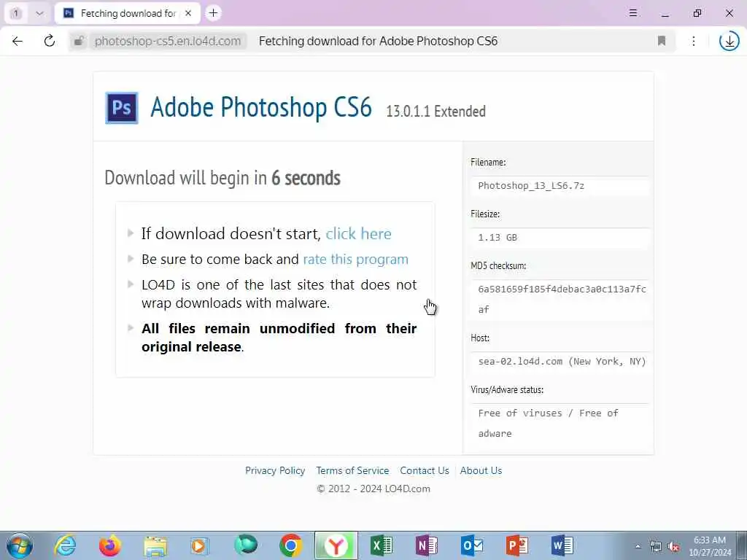Click the Yandex browser taskbar icon
This screenshot has width=747, height=560.
point(336,545)
